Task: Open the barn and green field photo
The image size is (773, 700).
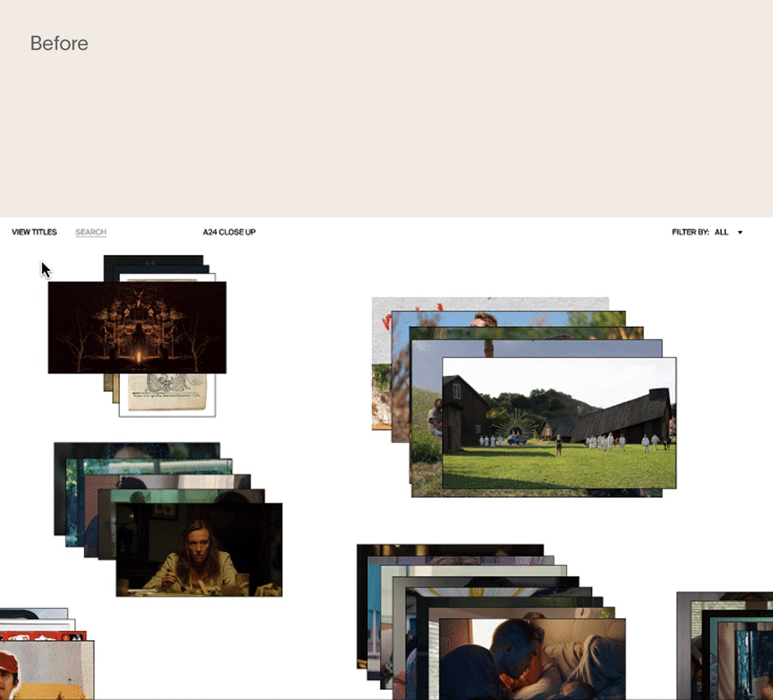Action: click(x=558, y=422)
